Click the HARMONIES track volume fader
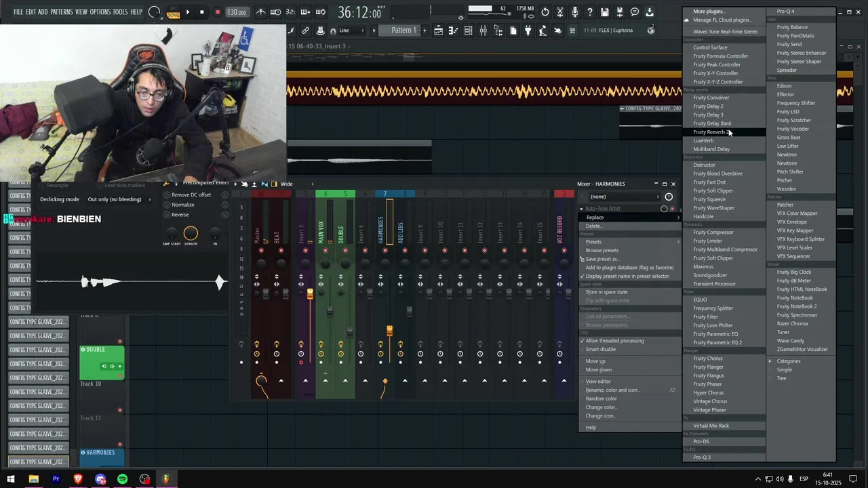 tap(389, 331)
